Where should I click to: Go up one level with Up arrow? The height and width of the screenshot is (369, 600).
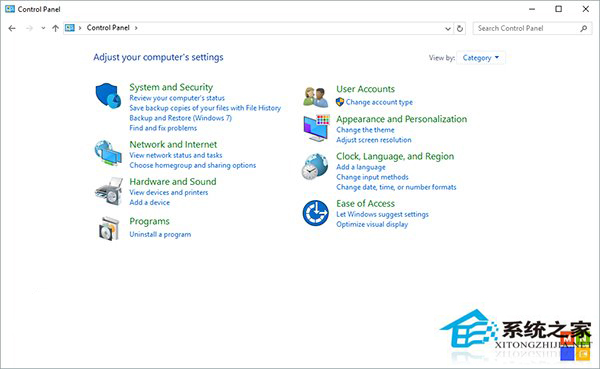click(55, 28)
